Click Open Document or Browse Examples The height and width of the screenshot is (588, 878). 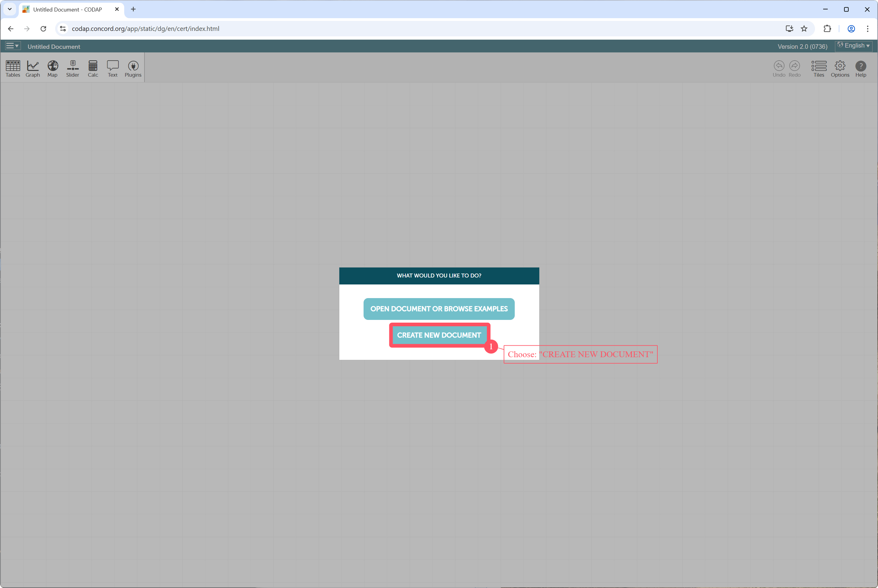tap(439, 309)
